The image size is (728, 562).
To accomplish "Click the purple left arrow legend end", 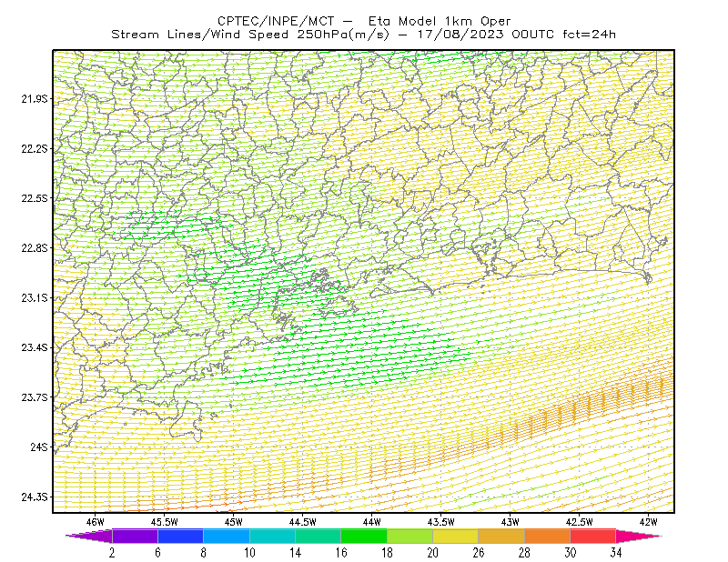I will click(88, 536).
